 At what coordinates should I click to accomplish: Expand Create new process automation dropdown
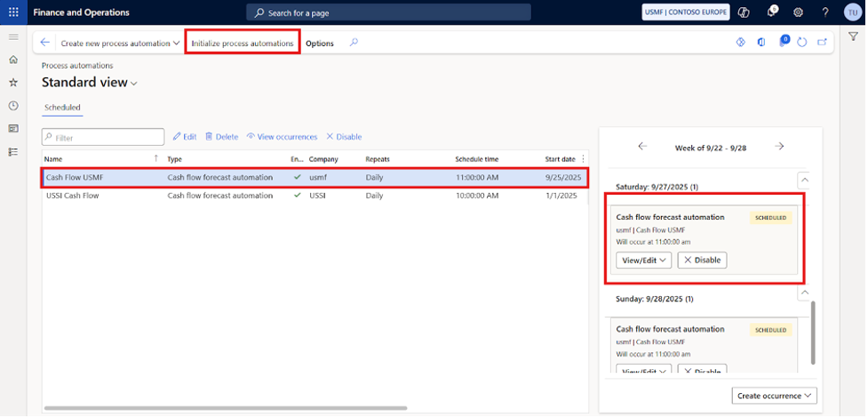point(120,43)
